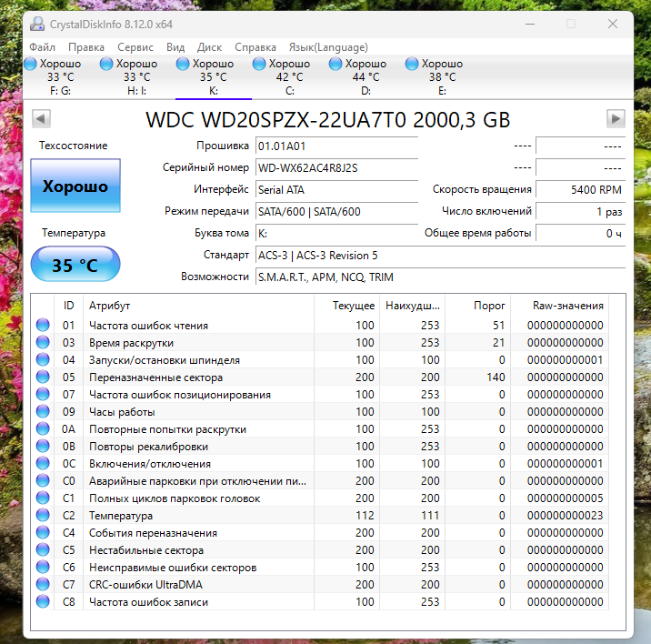Screen dimensions: 651x644
Task: Click status orb for attribute C0
Action: 43,480
